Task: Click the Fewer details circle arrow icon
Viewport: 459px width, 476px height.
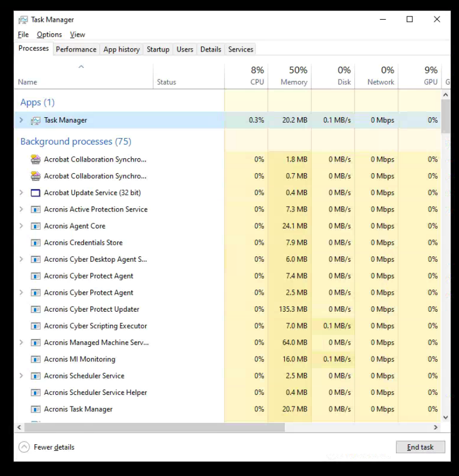Action: click(x=24, y=447)
